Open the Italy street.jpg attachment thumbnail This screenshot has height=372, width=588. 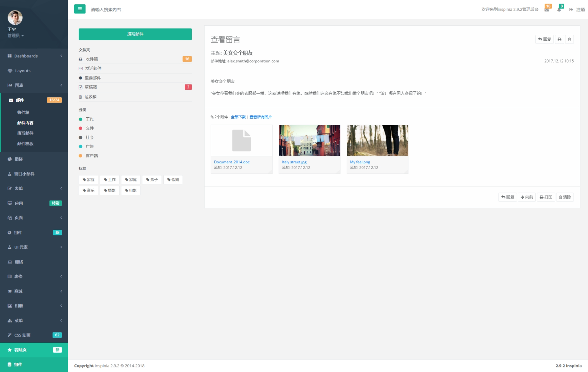[x=309, y=140]
